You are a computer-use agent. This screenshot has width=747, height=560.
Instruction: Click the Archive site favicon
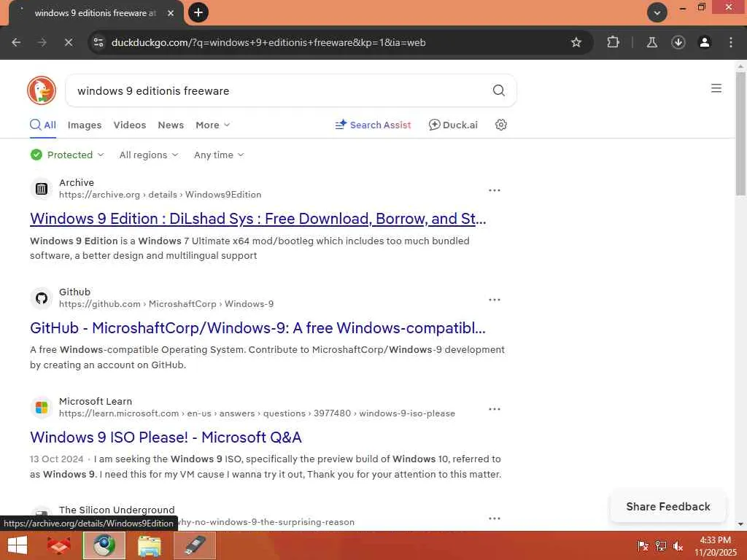tap(42, 189)
